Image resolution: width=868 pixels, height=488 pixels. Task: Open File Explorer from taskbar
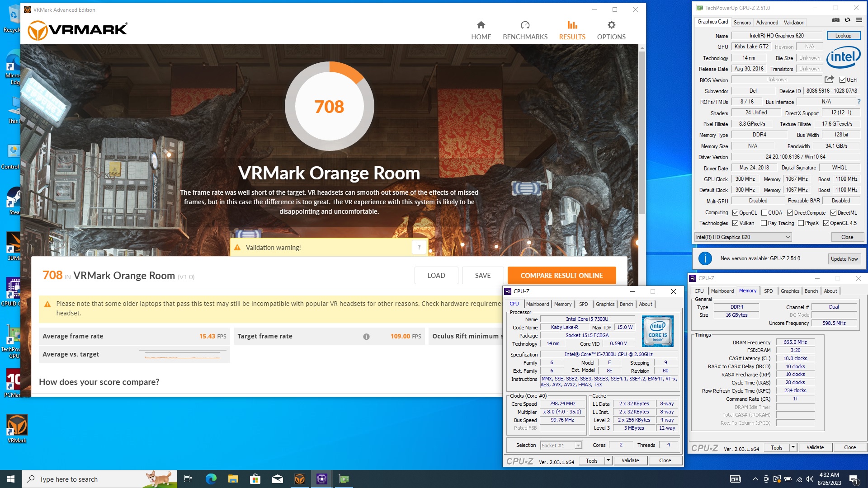(233, 479)
